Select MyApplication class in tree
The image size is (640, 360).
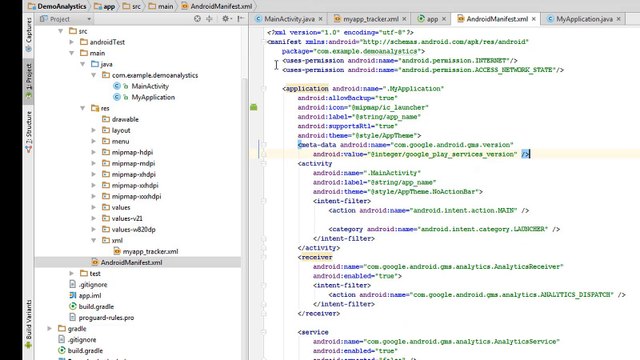click(x=153, y=97)
